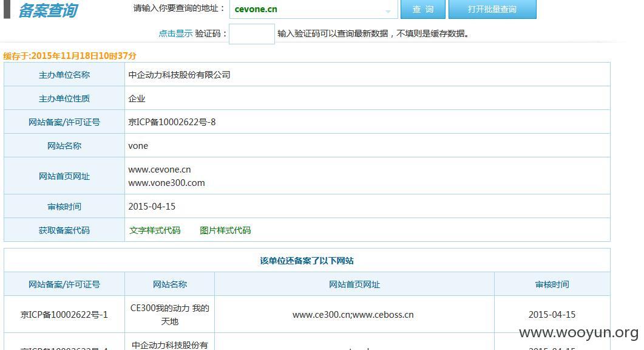The height and width of the screenshot is (350, 644).
Task: Click the 2015-04-15 date in the 京ICP备10002622号-1 row
Action: pos(552,315)
